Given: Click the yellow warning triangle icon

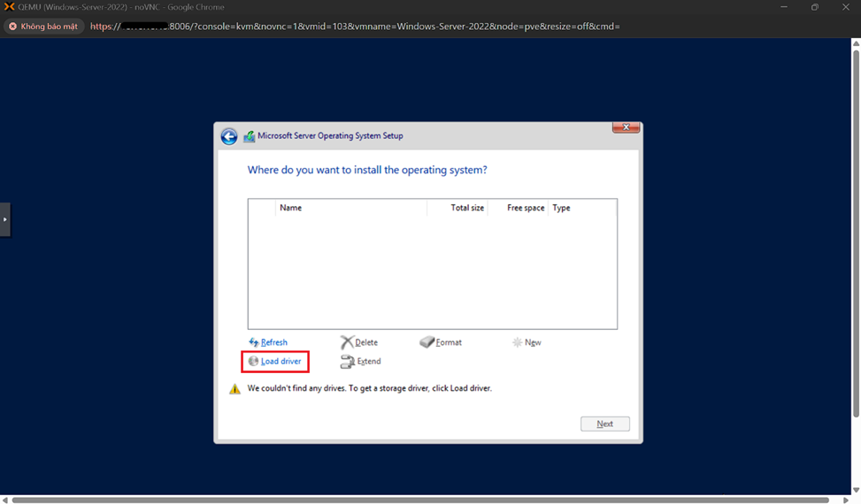Looking at the screenshot, I should (x=234, y=389).
